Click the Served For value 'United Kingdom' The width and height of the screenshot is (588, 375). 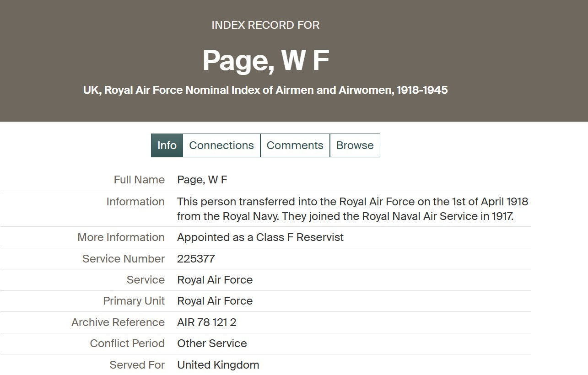coord(218,365)
